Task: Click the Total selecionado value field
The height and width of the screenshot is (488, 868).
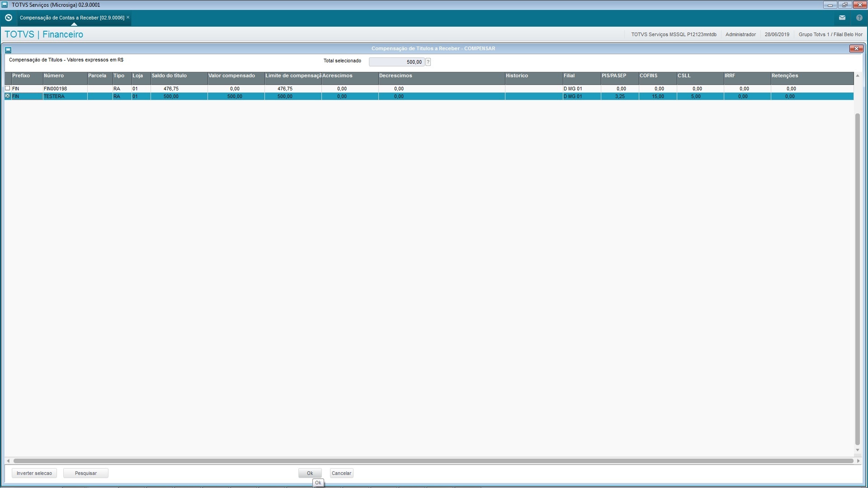Action: (x=396, y=62)
